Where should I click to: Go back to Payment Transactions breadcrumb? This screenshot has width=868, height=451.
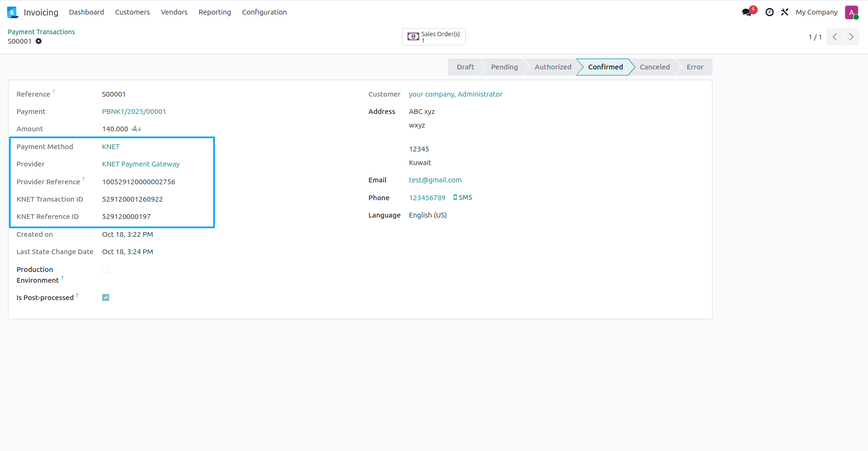[x=41, y=32]
